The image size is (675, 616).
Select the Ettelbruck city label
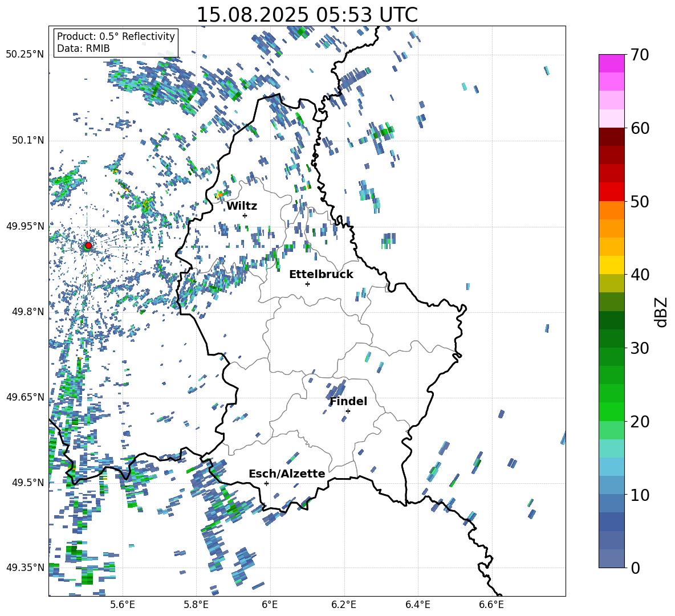coord(321,275)
